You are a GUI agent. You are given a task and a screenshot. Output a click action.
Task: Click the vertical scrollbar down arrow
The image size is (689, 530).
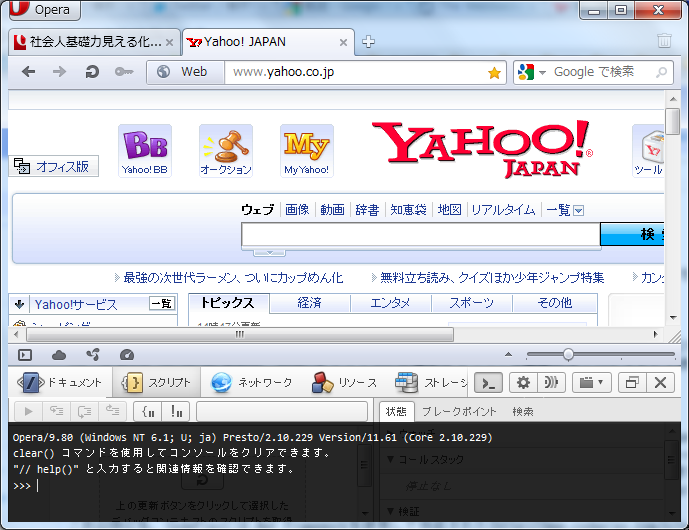point(673,317)
